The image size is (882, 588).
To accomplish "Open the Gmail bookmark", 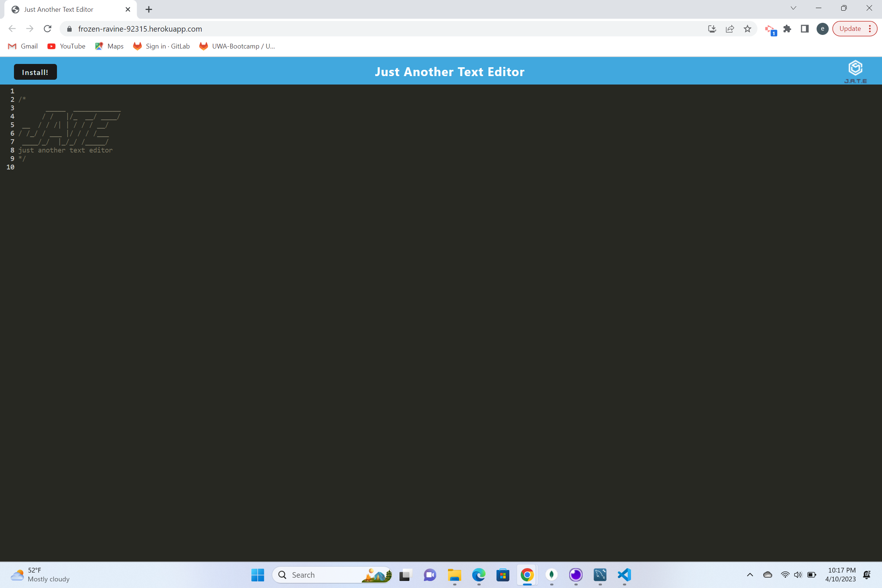I will (22, 46).
